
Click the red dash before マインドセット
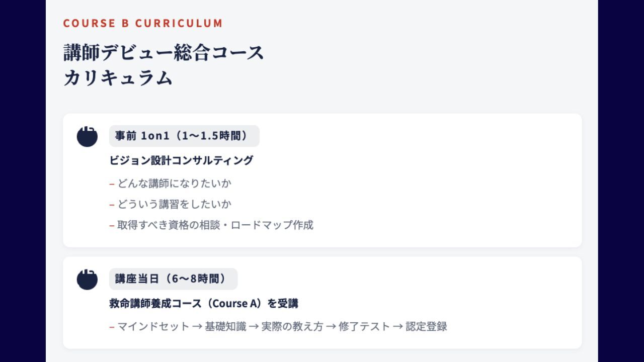coord(112,327)
